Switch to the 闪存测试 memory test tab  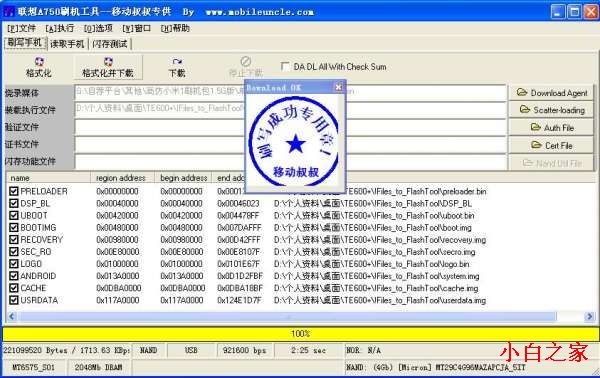(x=110, y=44)
